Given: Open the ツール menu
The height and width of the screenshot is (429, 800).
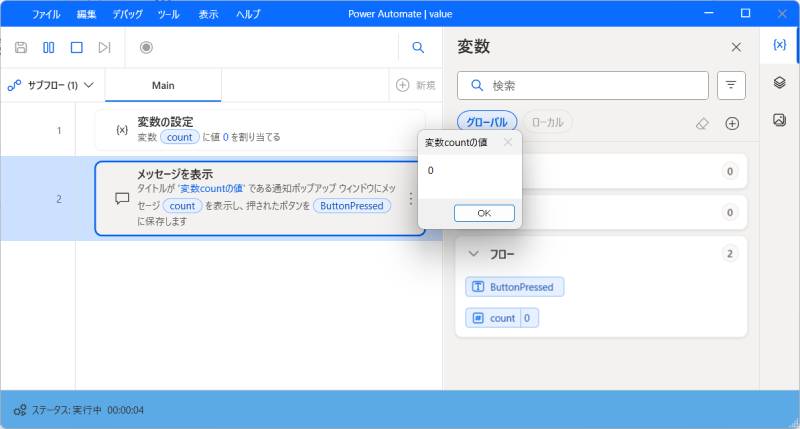Looking at the screenshot, I should (x=168, y=14).
